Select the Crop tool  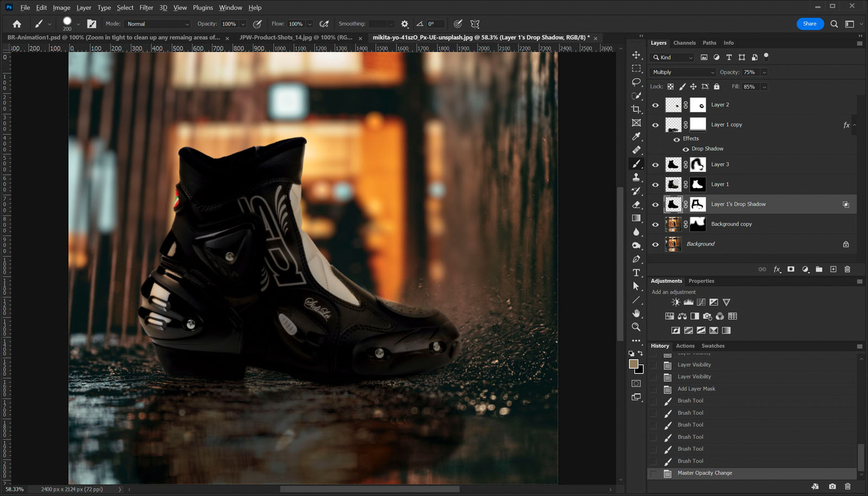636,109
